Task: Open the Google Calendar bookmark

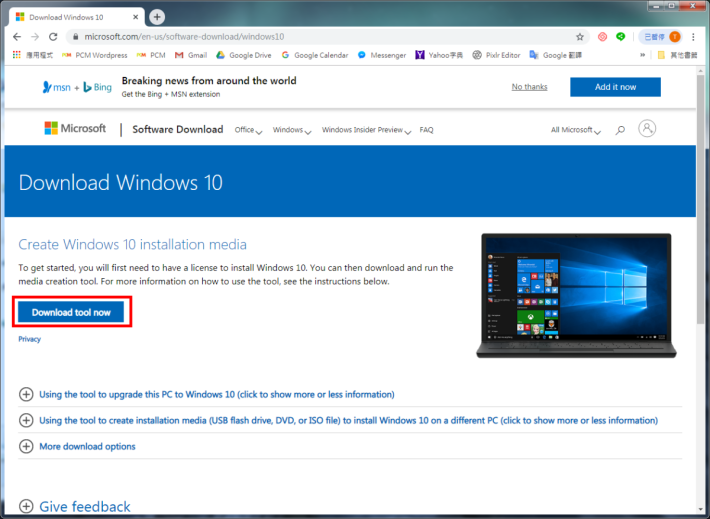Action: (315, 55)
